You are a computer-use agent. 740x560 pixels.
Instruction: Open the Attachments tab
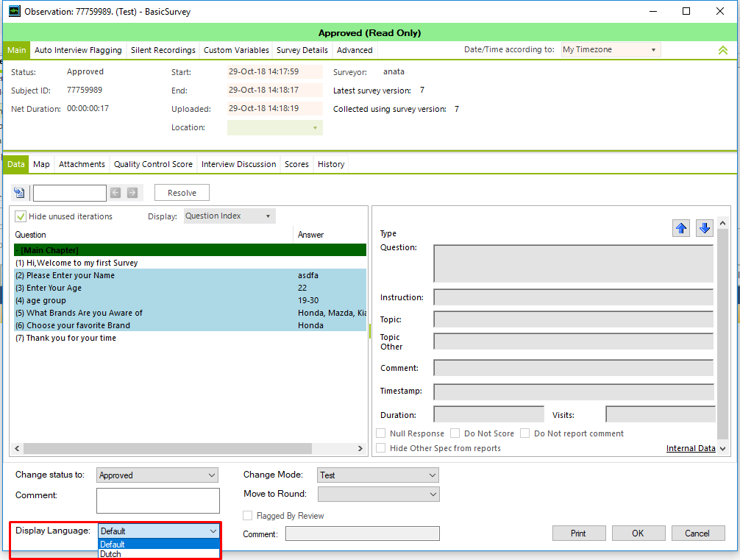tap(82, 164)
